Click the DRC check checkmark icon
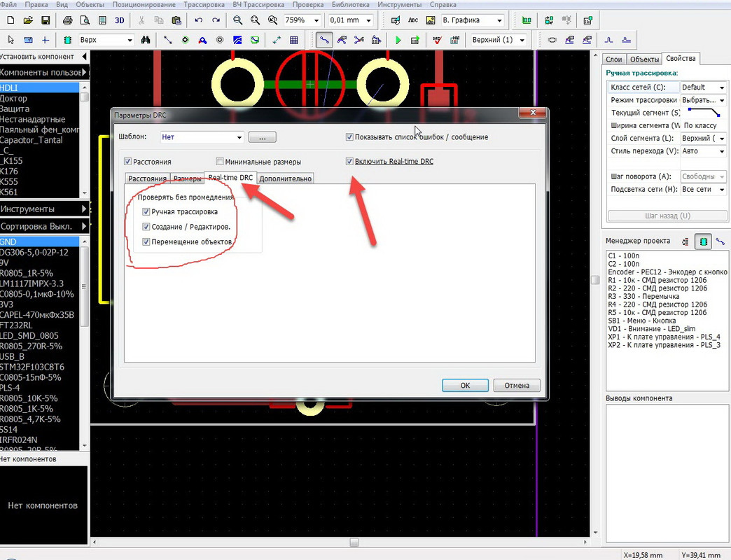 438,40
